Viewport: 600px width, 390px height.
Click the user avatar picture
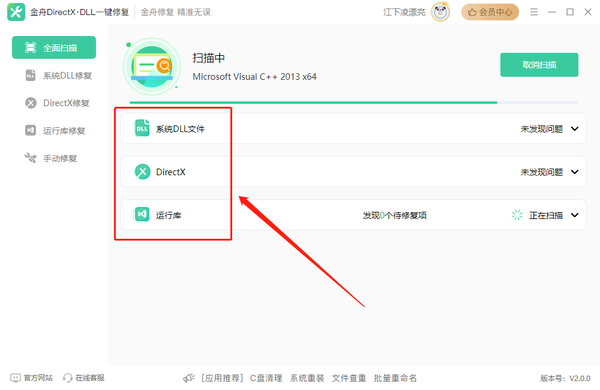coord(440,12)
